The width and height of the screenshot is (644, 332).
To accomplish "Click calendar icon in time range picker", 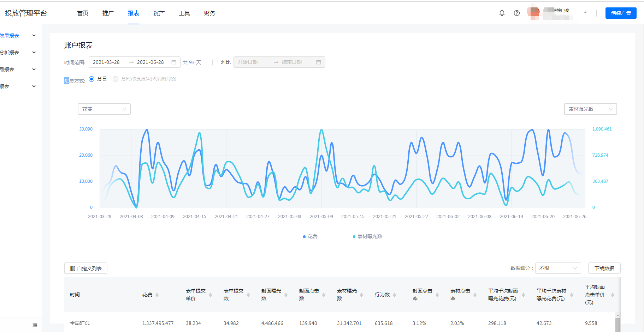I will coord(174,62).
